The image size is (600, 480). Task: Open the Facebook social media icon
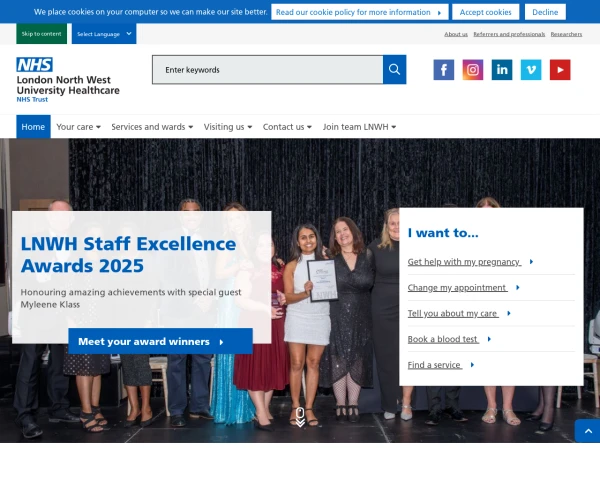click(x=443, y=70)
